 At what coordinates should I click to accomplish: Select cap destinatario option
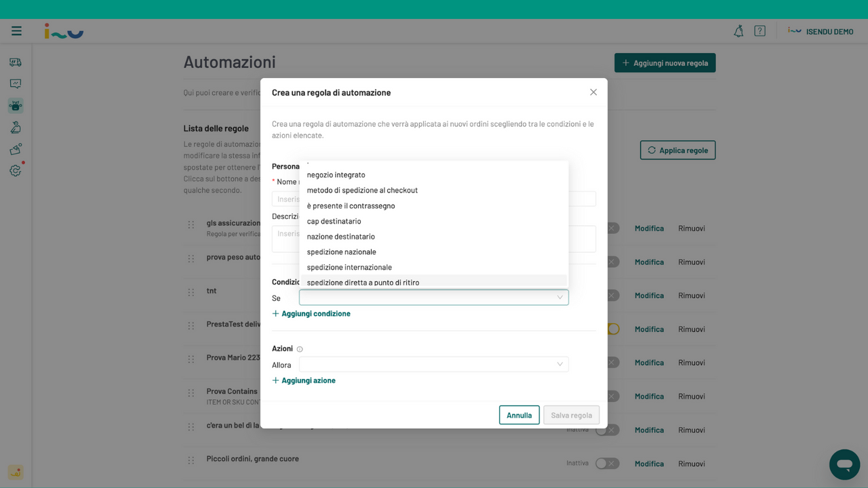[x=433, y=221]
